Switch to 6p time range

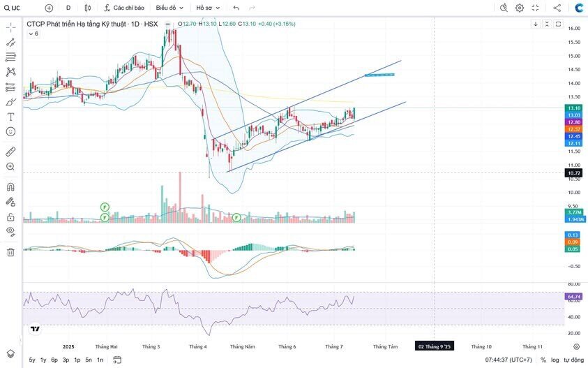pyautogui.click(x=54, y=360)
